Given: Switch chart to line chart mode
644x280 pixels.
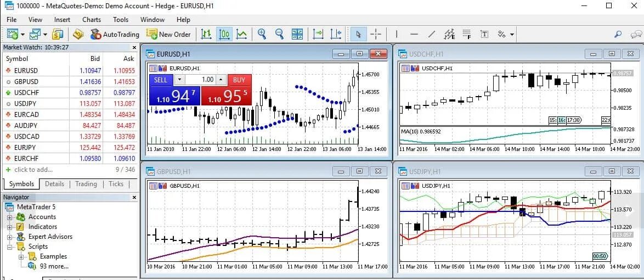Looking at the screenshot, I should pos(242,34).
